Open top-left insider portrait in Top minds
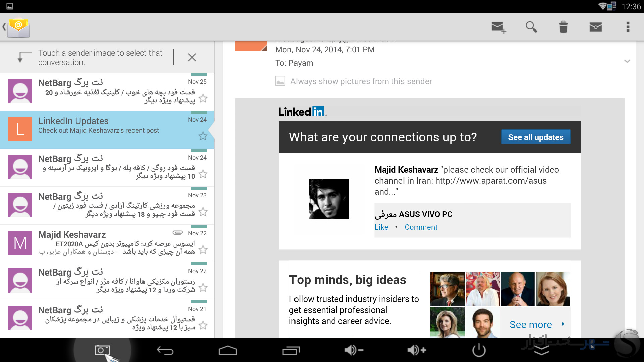 point(447,289)
